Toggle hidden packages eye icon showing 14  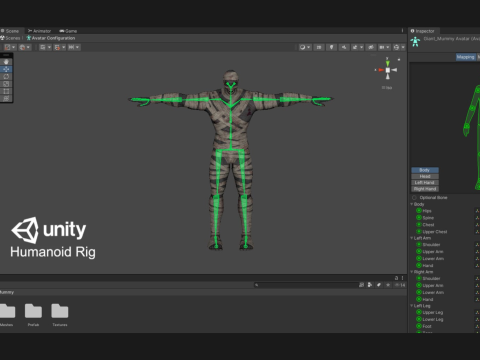(x=400, y=285)
